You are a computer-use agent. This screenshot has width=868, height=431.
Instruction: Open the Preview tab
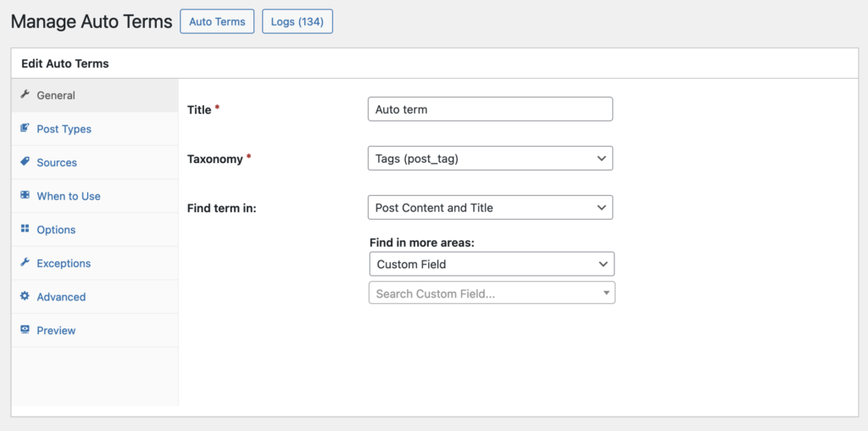point(95,330)
